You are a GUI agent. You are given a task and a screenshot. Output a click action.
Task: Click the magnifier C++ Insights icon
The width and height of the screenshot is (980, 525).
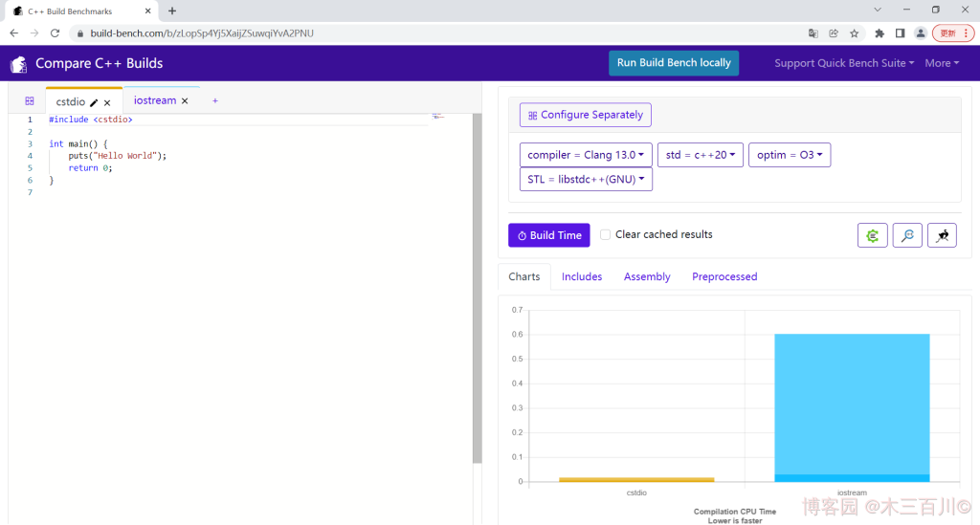[907, 235]
